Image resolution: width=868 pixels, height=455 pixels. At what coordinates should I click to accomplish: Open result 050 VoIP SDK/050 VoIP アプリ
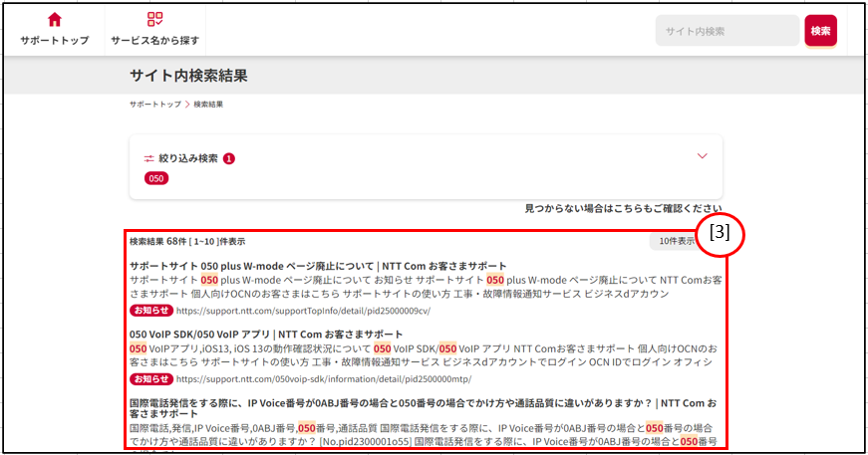point(266,334)
